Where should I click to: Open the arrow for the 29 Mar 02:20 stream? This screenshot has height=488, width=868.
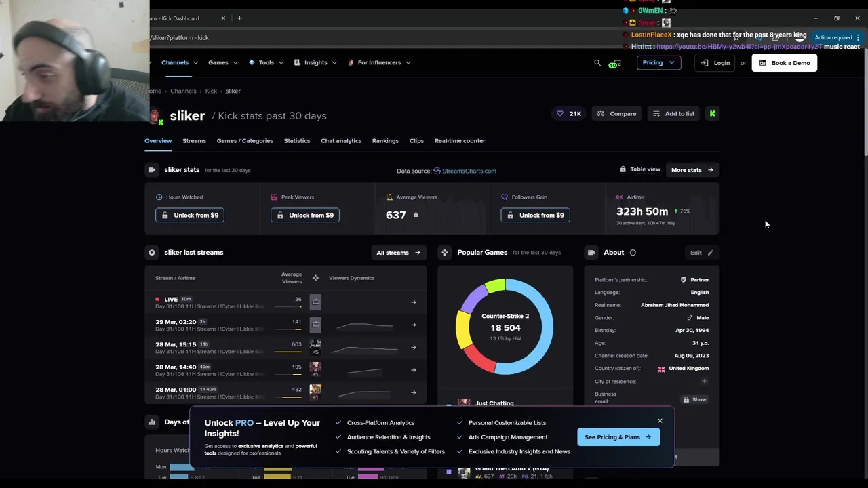(414, 325)
